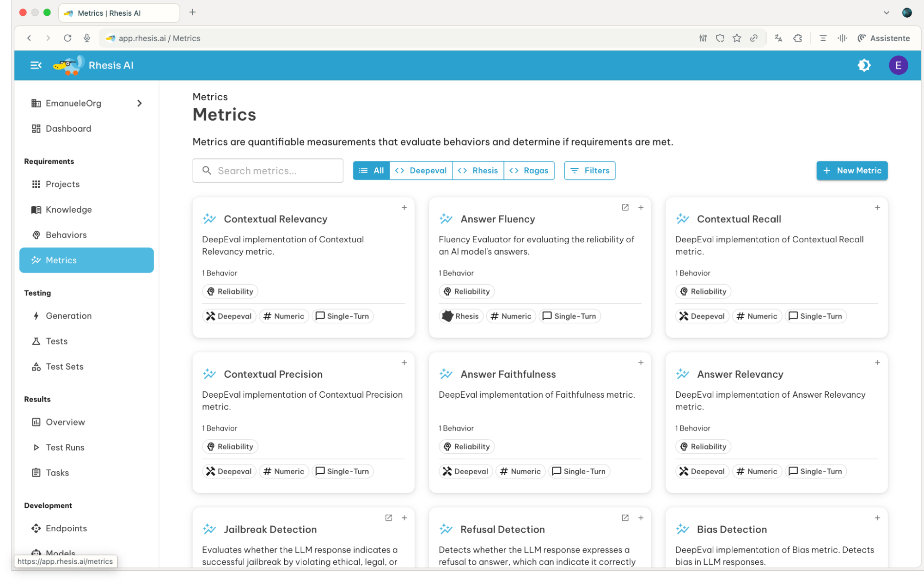Viewport: 924px width, 585px height.
Task: Focus the Search metrics input field
Action: (x=268, y=171)
